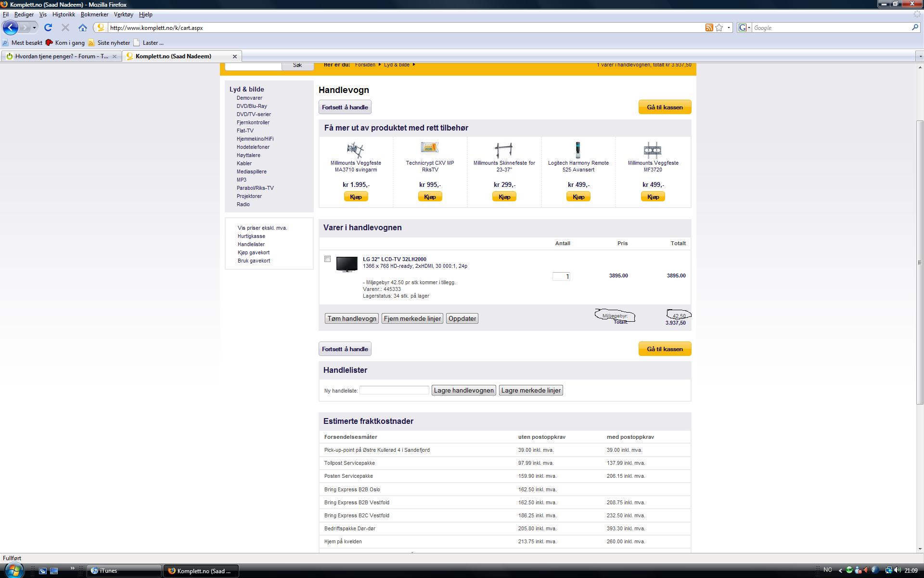924x578 pixels.
Task: Open the Historikk menu
Action: [64, 14]
